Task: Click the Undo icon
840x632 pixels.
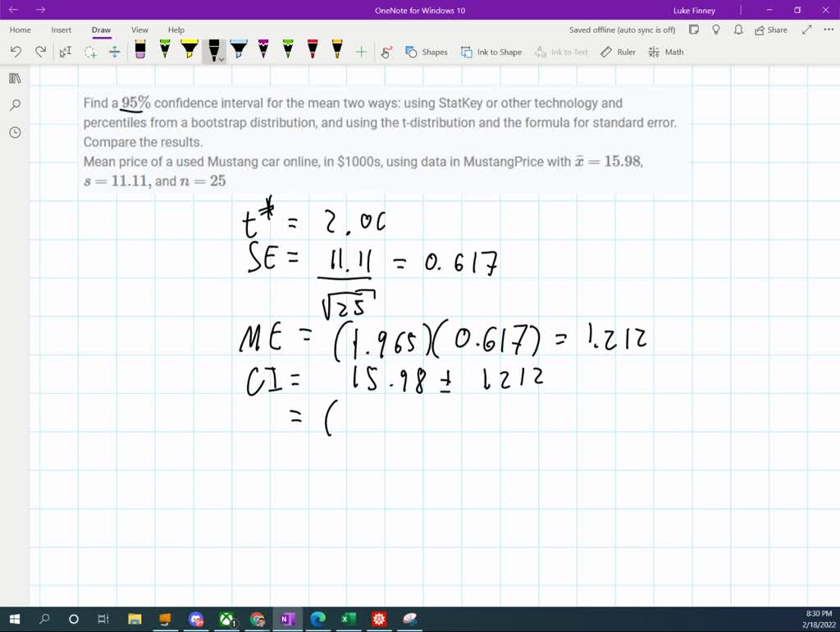Action: tap(15, 52)
